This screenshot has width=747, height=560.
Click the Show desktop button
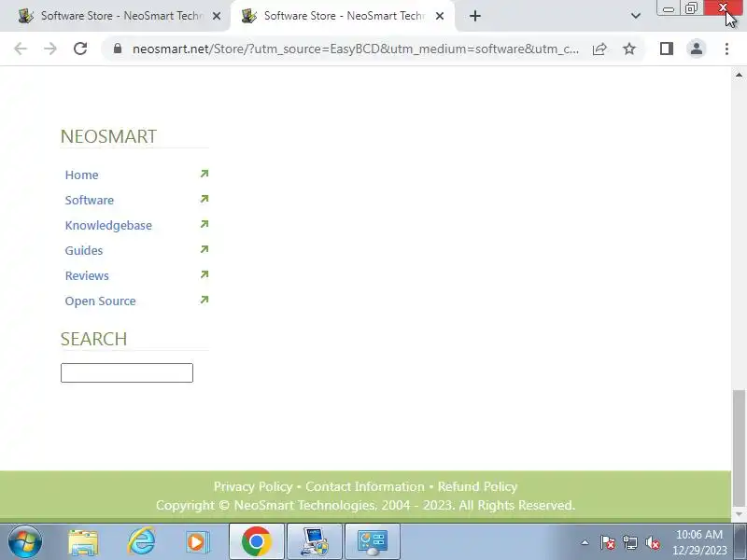click(x=740, y=542)
